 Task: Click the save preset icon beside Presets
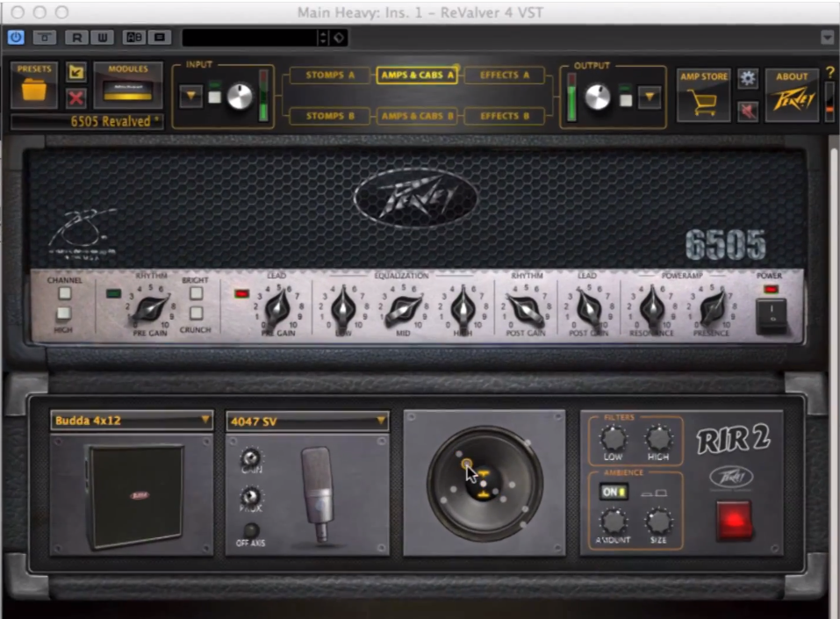(75, 72)
